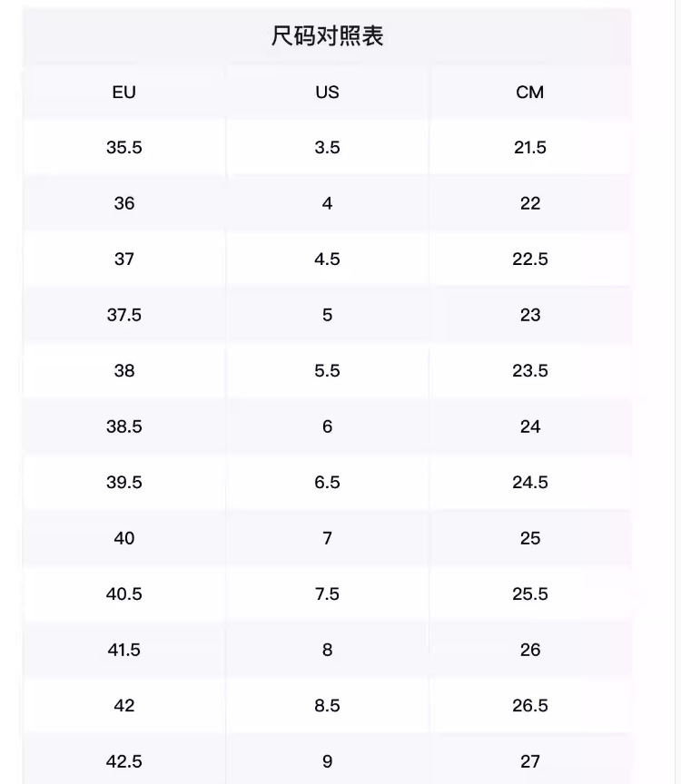Viewport: 681px width, 784px height.
Task: Click the US size 5.5 cell
Action: pos(327,371)
